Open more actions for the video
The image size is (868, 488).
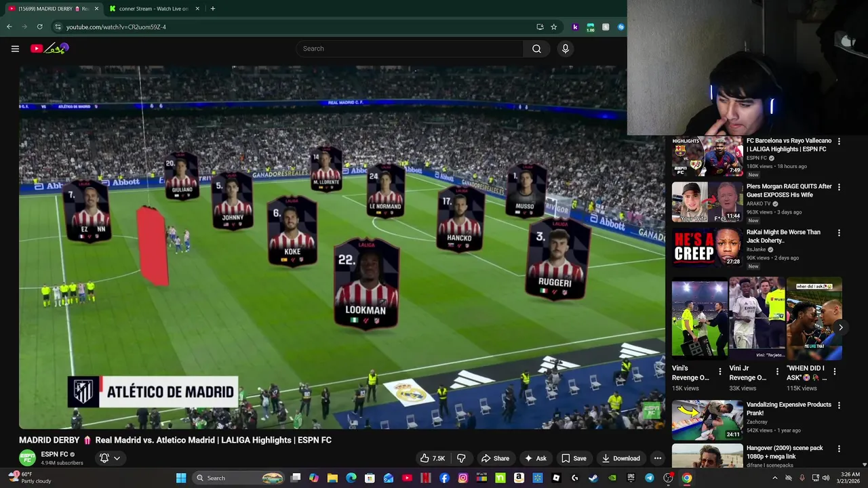tap(657, 458)
